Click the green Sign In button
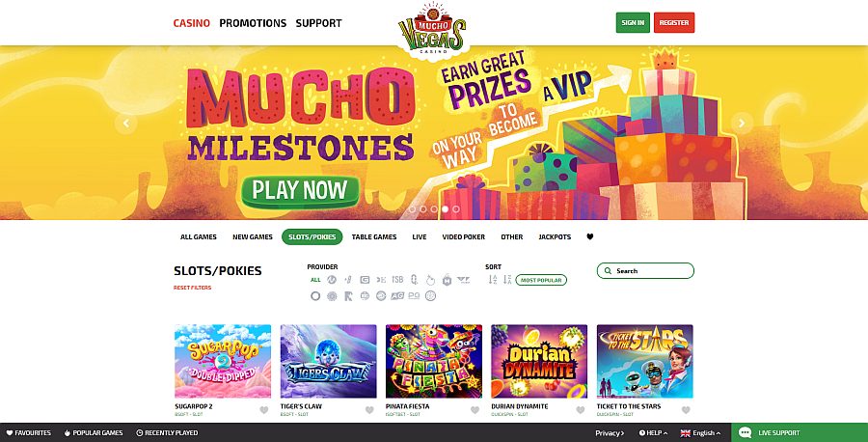The width and height of the screenshot is (868, 442). point(633,22)
